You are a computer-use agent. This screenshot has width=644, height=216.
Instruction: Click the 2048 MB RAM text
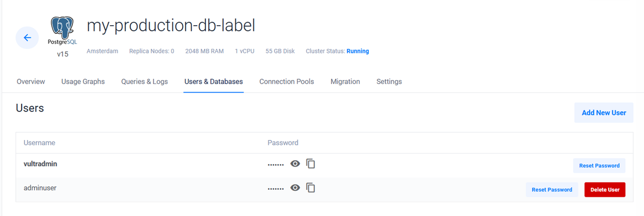tap(204, 51)
